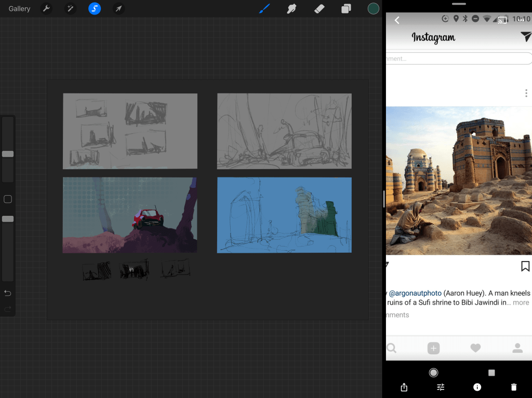Return to the Gallery
The height and width of the screenshot is (398, 532).
coord(19,9)
